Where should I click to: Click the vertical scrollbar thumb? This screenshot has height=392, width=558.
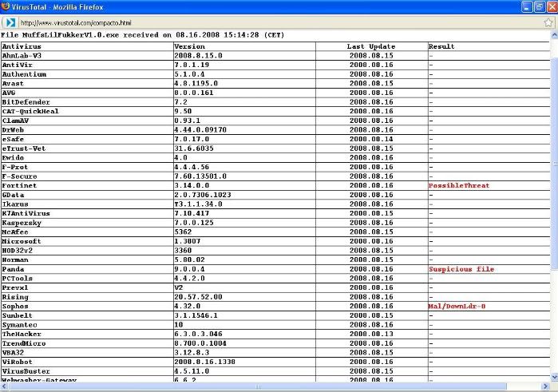click(x=554, y=164)
